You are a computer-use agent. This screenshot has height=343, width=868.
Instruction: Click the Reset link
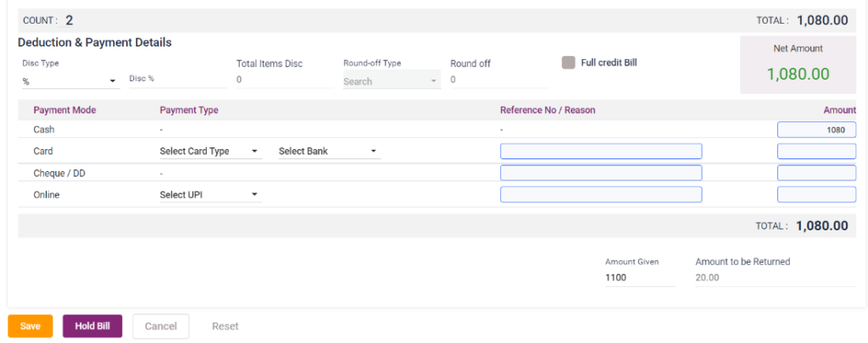click(x=225, y=326)
